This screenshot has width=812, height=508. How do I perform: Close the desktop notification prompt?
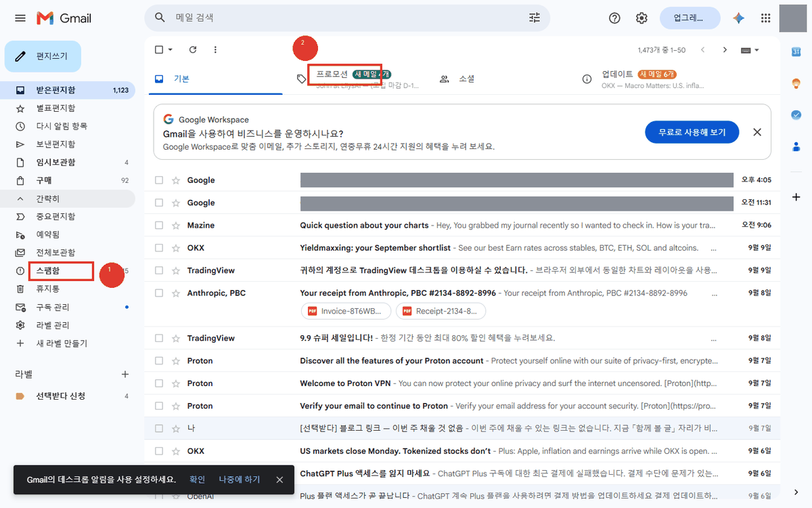(279, 480)
